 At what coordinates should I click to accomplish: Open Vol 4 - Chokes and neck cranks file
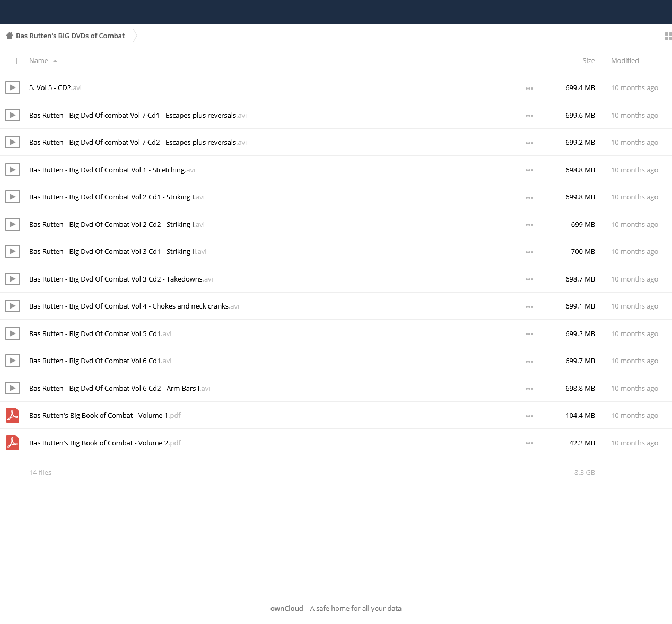pyautogui.click(x=134, y=306)
